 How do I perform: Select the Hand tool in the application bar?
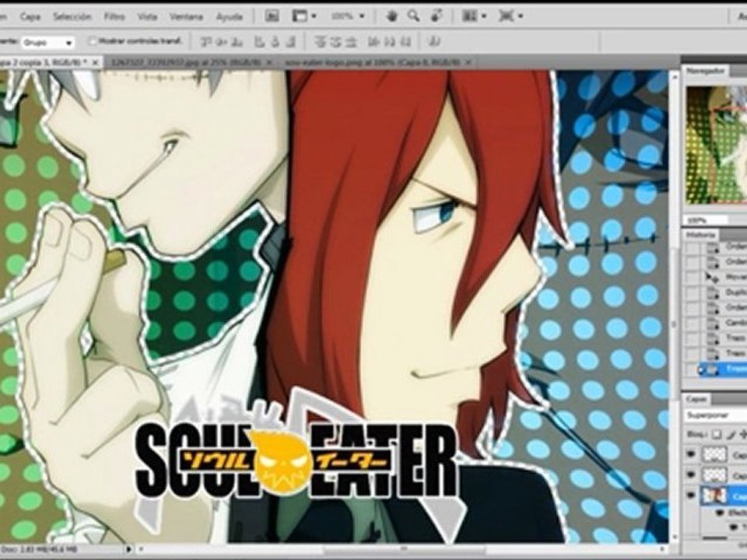(391, 16)
